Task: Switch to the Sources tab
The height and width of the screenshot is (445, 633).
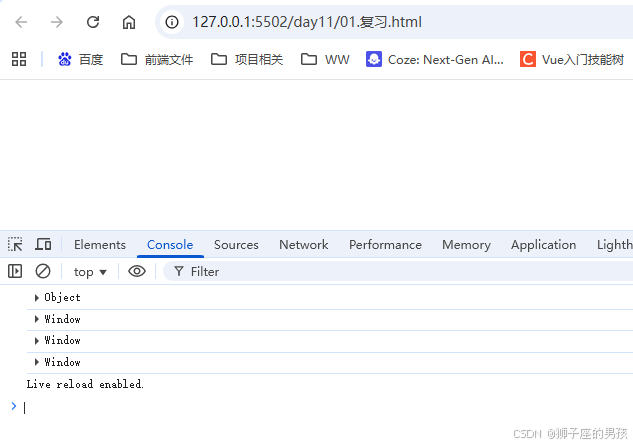Action: (236, 245)
